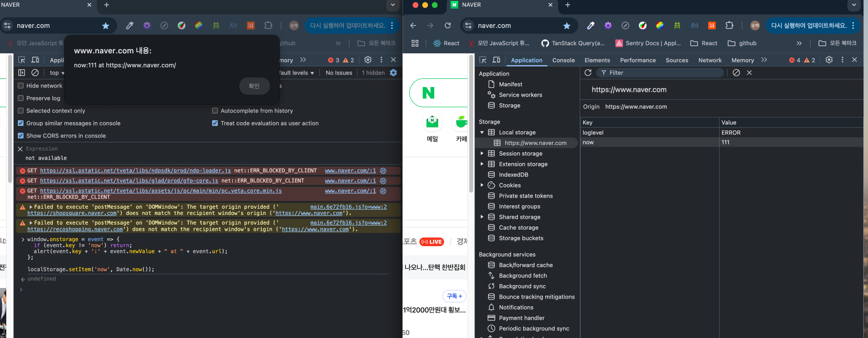The height and width of the screenshot is (338, 868).
Task: Expand Shared storage tree node
Action: (x=482, y=217)
